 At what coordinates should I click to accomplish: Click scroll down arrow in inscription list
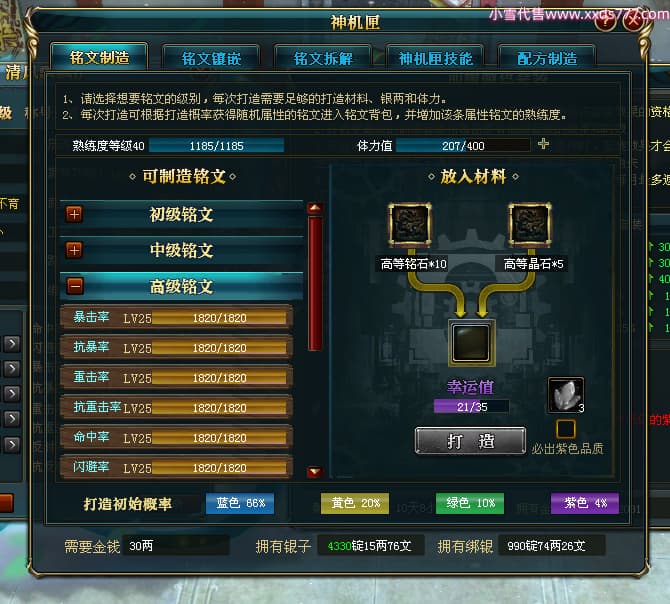(x=315, y=472)
